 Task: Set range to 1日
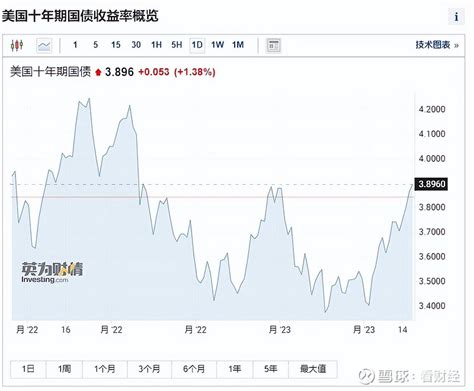click(28, 369)
